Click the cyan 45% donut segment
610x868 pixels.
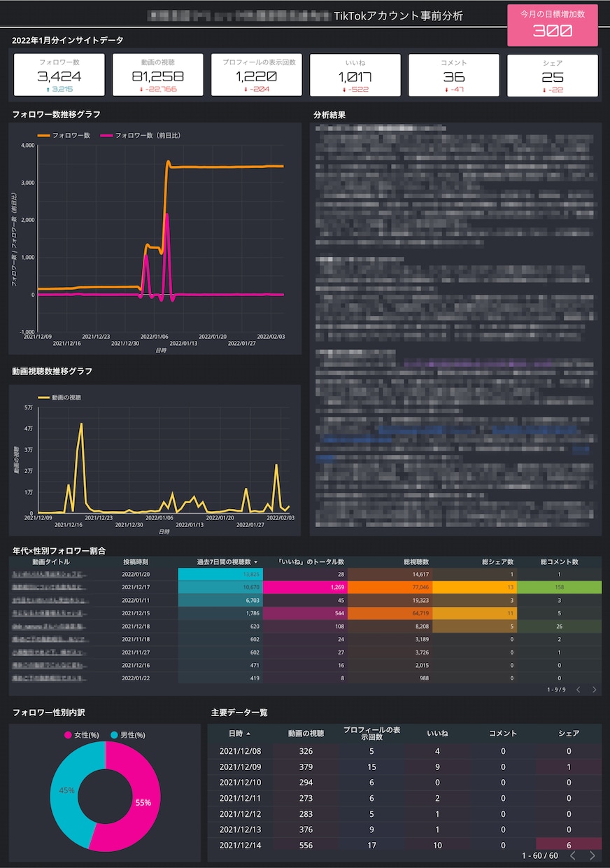[67, 790]
